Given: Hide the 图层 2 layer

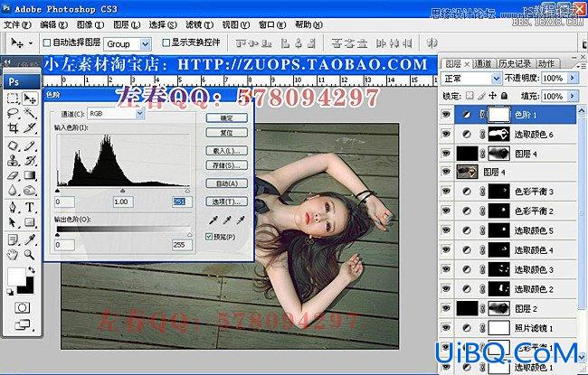Looking at the screenshot, I should [446, 308].
